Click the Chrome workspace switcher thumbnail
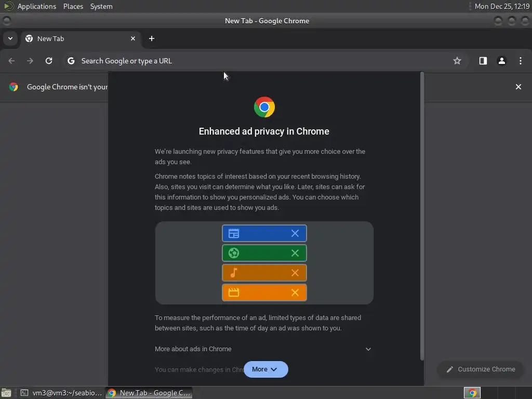The image size is (532, 399). coord(472,393)
